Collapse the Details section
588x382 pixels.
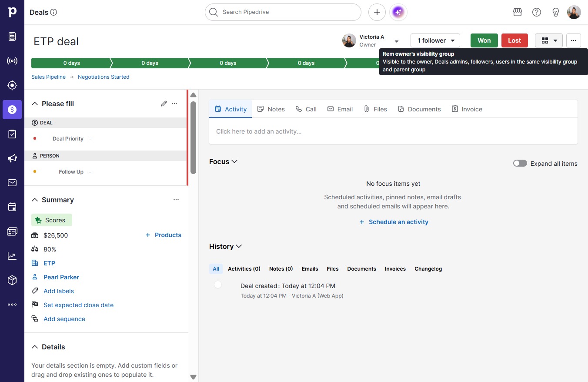pyautogui.click(x=35, y=347)
